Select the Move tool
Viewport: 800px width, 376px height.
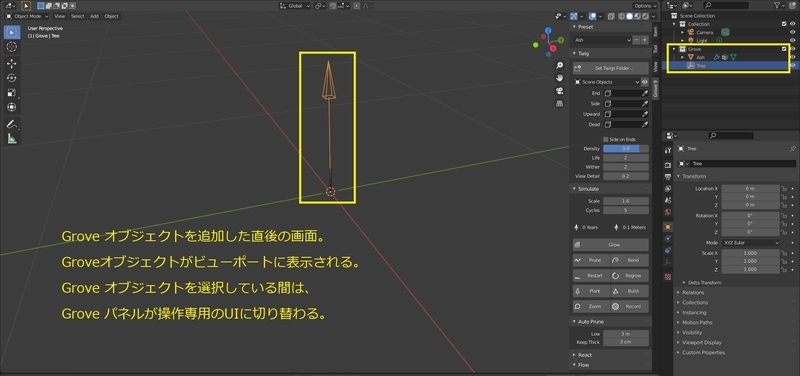click(x=12, y=63)
